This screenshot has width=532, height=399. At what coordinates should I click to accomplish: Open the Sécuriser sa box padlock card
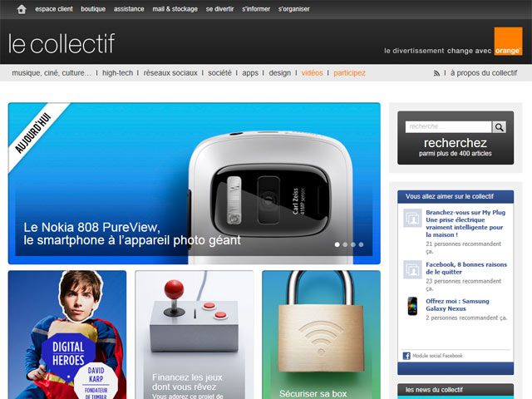(x=321, y=334)
